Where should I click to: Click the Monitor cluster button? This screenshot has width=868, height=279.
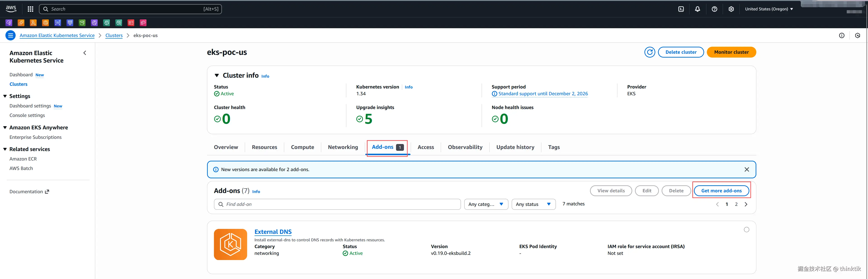[731, 52]
